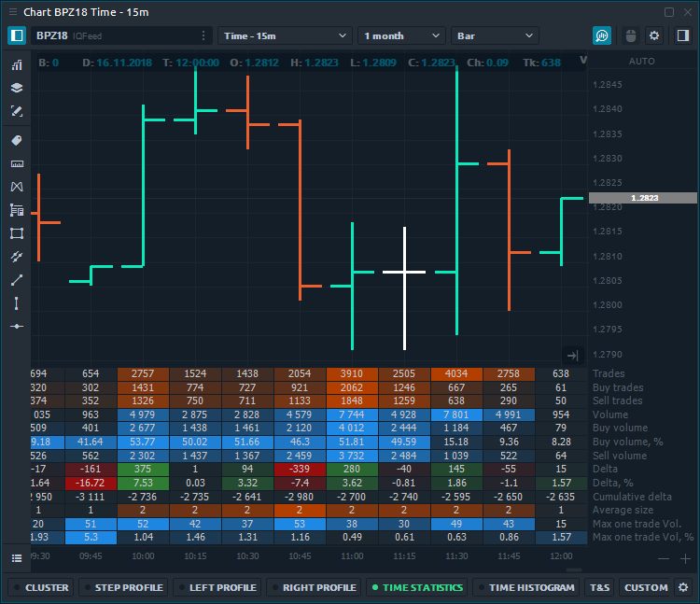Image resolution: width=700 pixels, height=604 pixels.
Task: Toggle the mouse trading mode icon
Action: 629,35
